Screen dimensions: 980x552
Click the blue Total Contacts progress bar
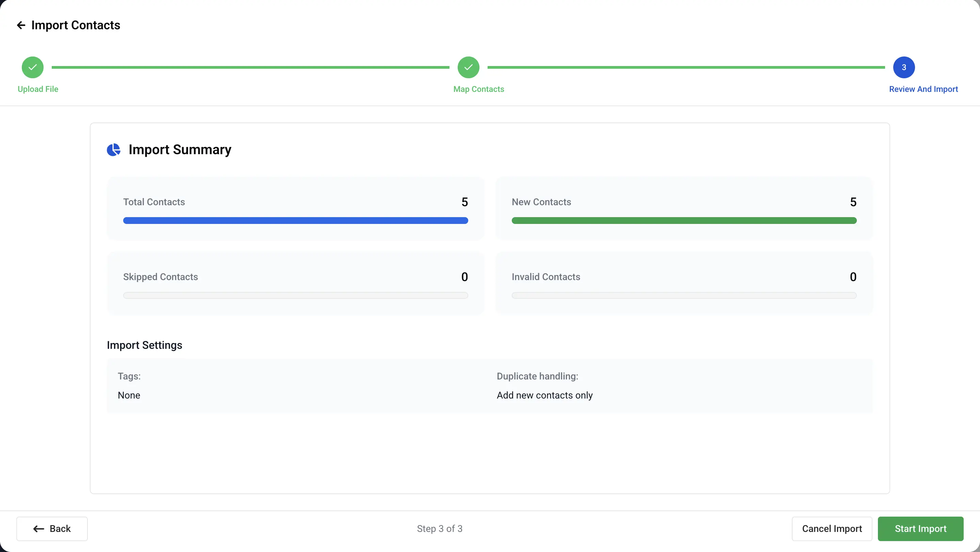click(x=295, y=221)
